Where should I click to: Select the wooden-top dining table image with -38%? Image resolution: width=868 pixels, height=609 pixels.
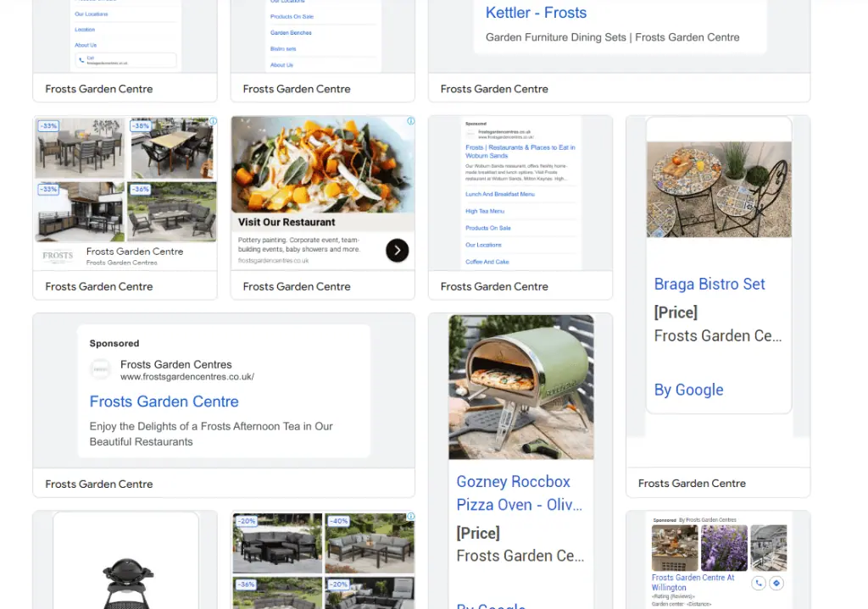click(171, 148)
